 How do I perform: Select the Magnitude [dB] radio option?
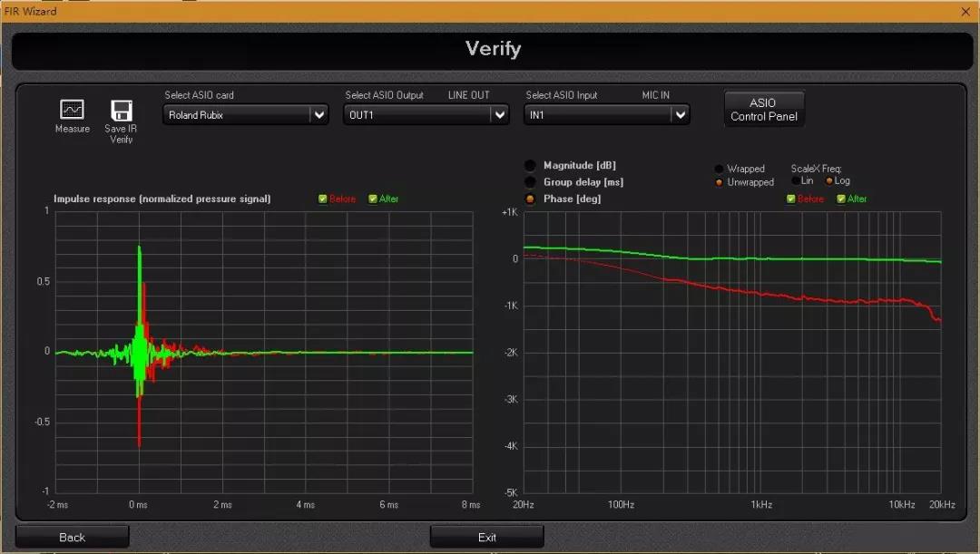point(530,166)
